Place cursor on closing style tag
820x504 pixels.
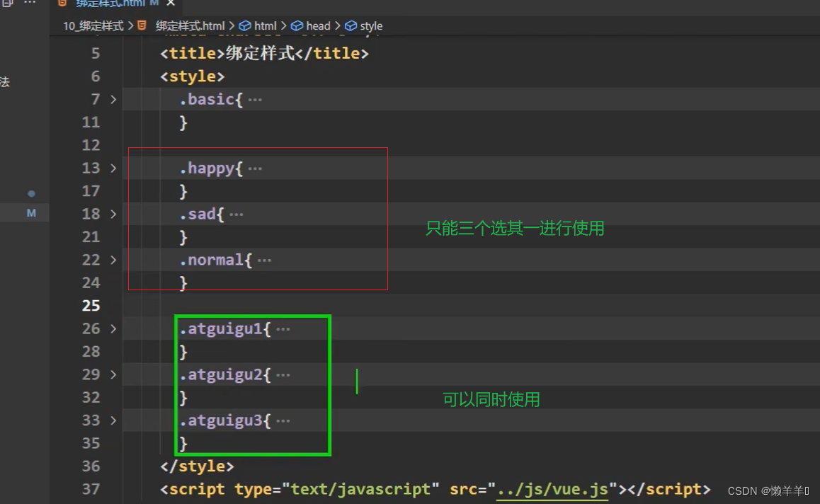pos(197,466)
